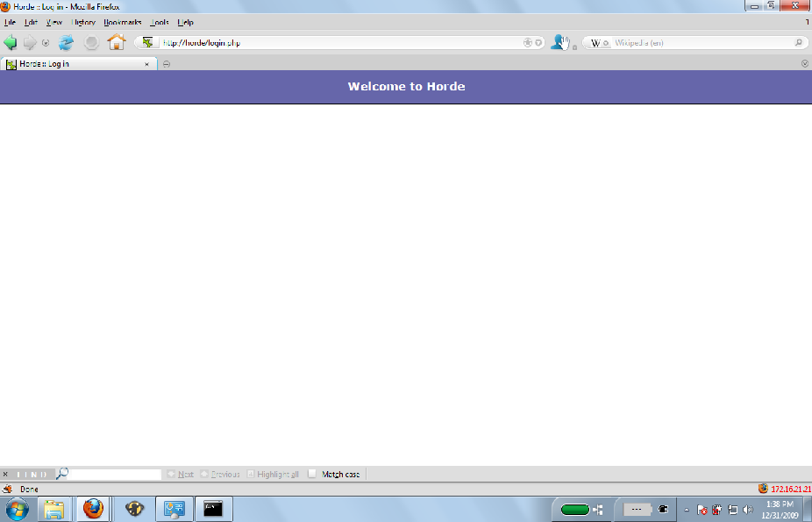Go back with the green arrow
Viewport: 812px width, 522px height.
click(x=10, y=42)
